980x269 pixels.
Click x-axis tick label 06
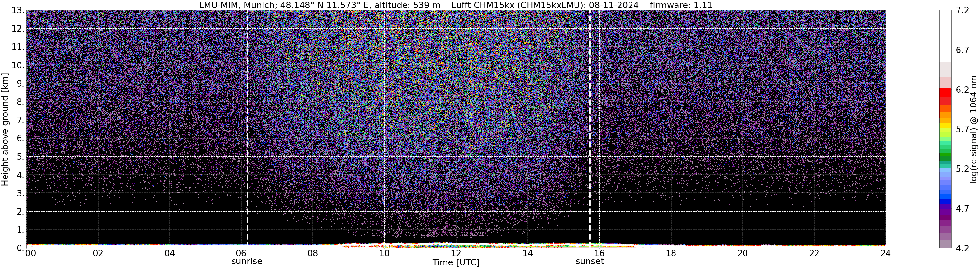(x=241, y=253)
